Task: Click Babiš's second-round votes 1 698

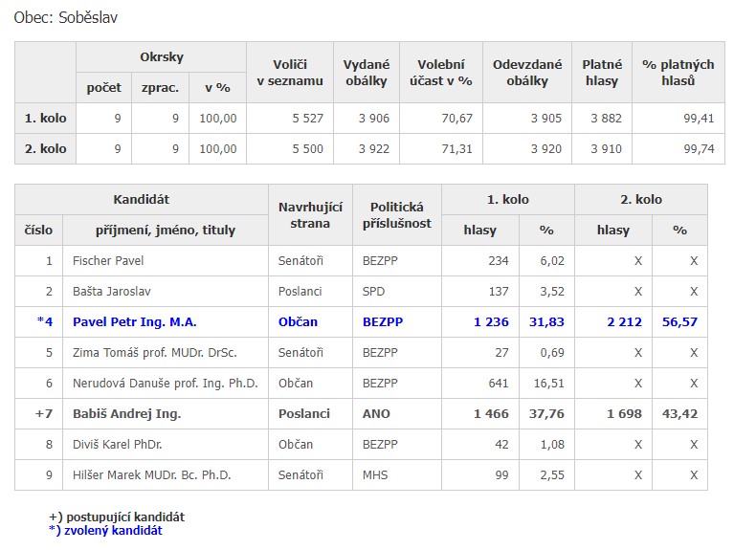Action: click(x=624, y=414)
